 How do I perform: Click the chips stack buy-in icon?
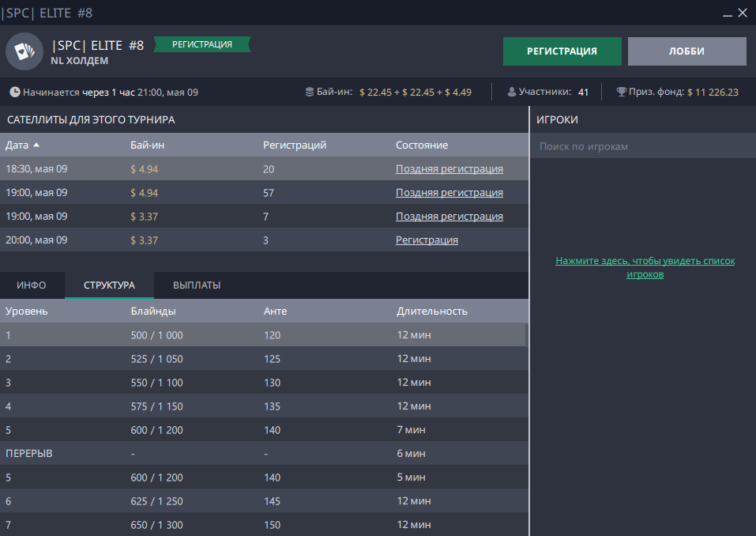(x=310, y=92)
